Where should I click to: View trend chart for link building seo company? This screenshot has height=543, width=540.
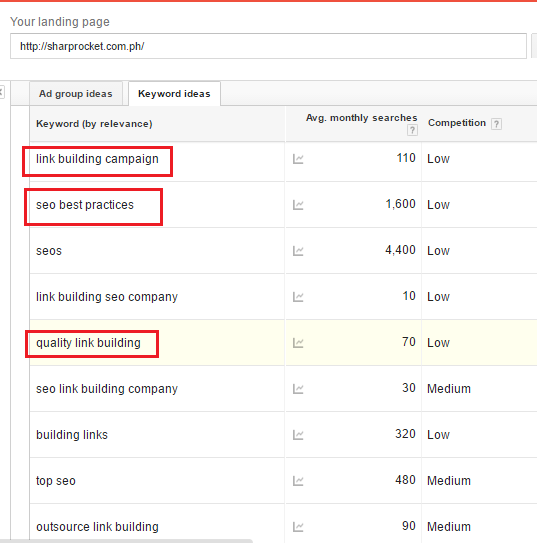tap(298, 297)
